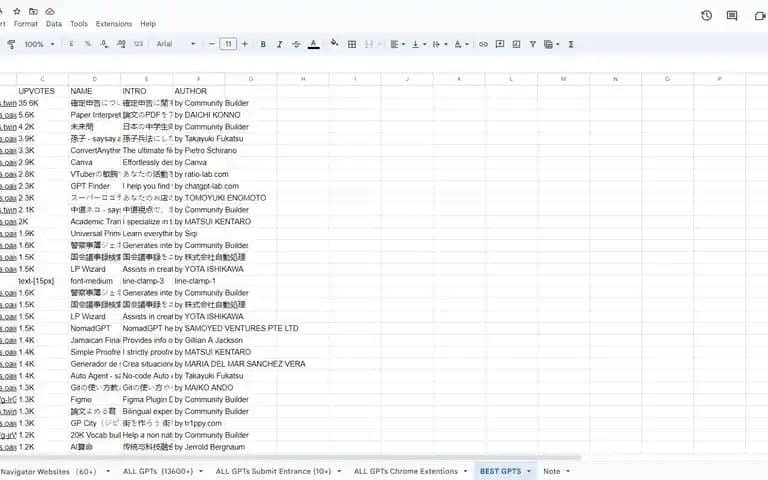Open the text rotation dropdown
The width and height of the screenshot is (768, 480).
point(461,44)
